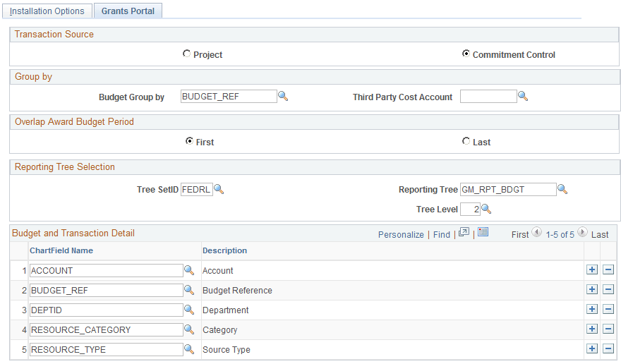621x364 pixels.
Task: Click 'Category' description text
Action: [x=219, y=330]
